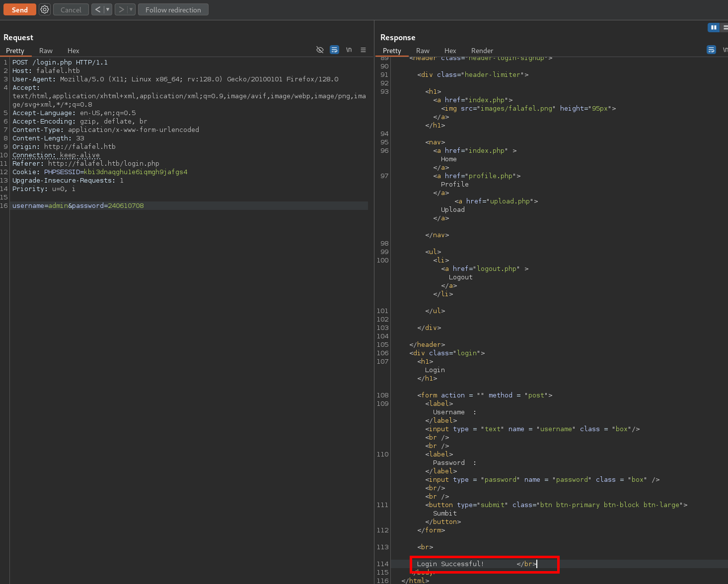The image size is (728, 584).
Task: Go back to previous request with < arrow
Action: click(x=98, y=9)
